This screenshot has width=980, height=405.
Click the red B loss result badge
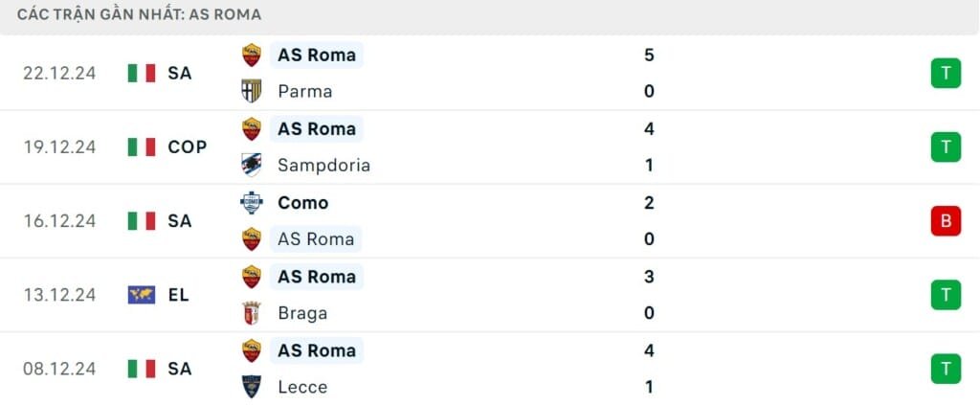(946, 221)
